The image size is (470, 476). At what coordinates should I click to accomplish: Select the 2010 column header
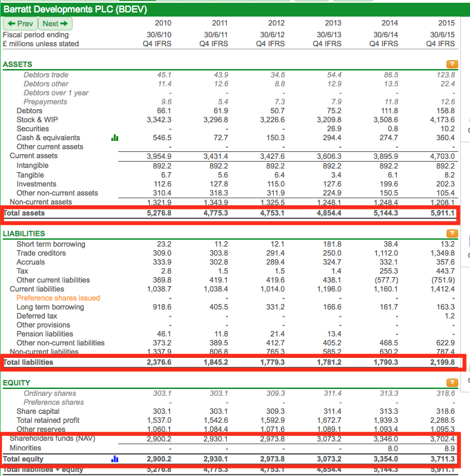[x=163, y=23]
